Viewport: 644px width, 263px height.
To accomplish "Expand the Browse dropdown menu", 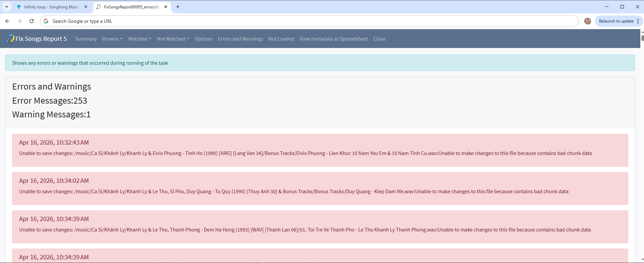I will tap(112, 39).
